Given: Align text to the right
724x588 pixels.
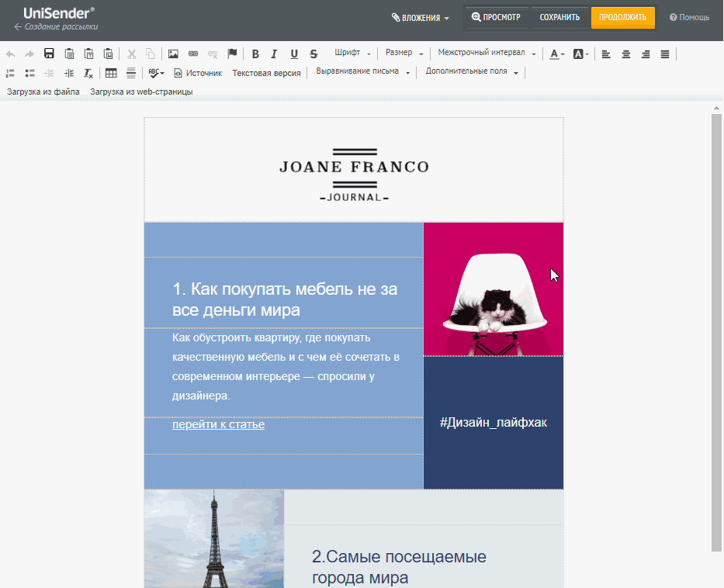Looking at the screenshot, I should tap(646, 54).
